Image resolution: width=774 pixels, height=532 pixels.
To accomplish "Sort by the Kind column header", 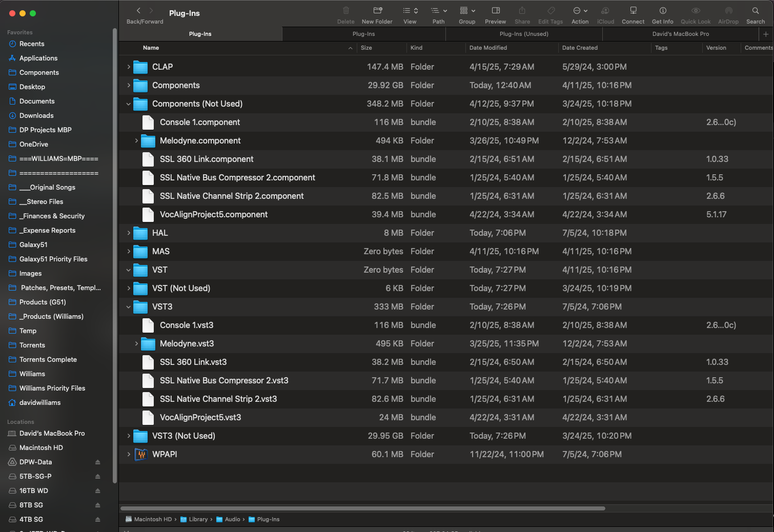I will [x=416, y=48].
